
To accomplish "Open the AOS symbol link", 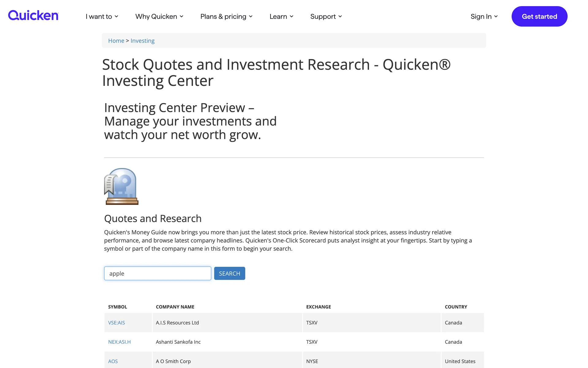I will pos(113,361).
